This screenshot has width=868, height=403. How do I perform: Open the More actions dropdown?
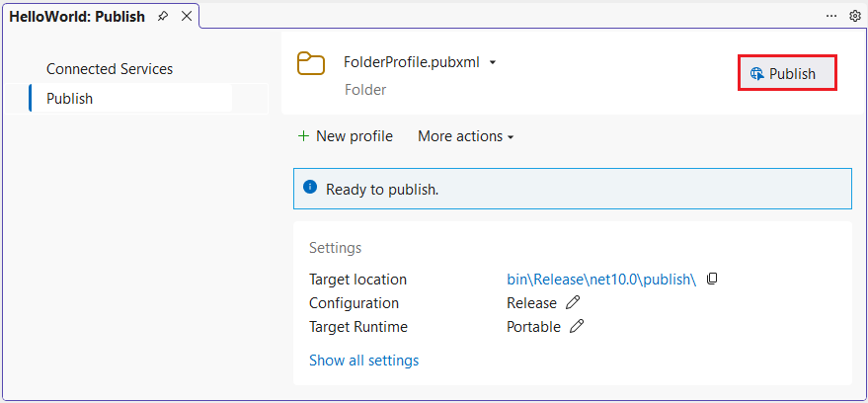[x=465, y=136]
